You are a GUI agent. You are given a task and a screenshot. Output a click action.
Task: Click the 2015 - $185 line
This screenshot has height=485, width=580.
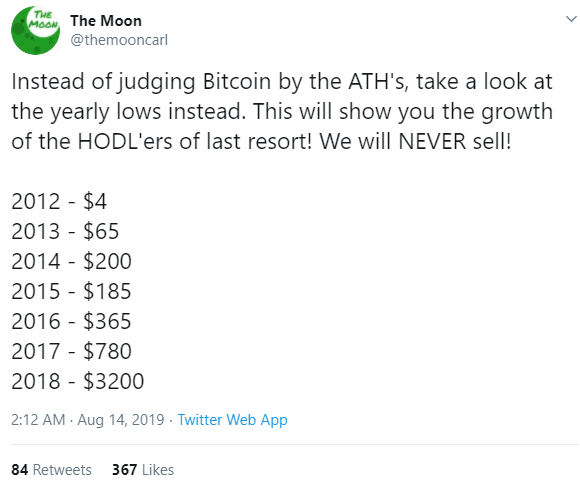(x=71, y=291)
